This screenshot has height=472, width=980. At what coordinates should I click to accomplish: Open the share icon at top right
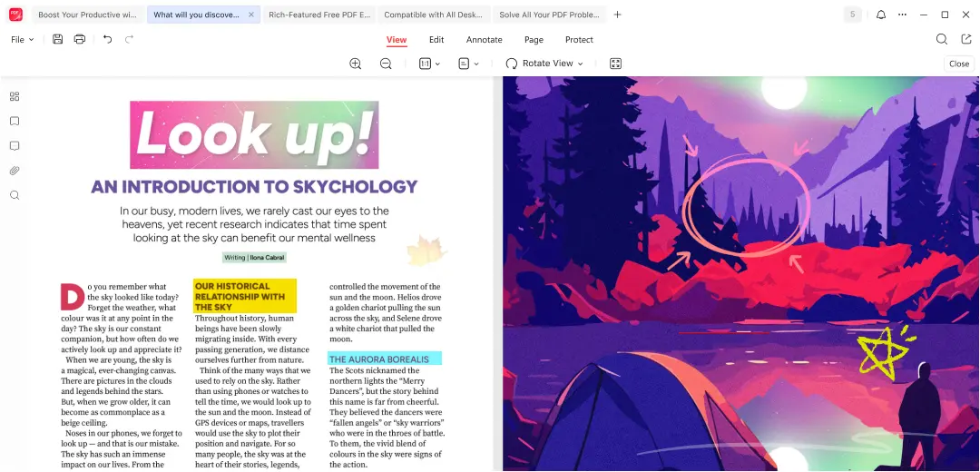click(x=966, y=40)
